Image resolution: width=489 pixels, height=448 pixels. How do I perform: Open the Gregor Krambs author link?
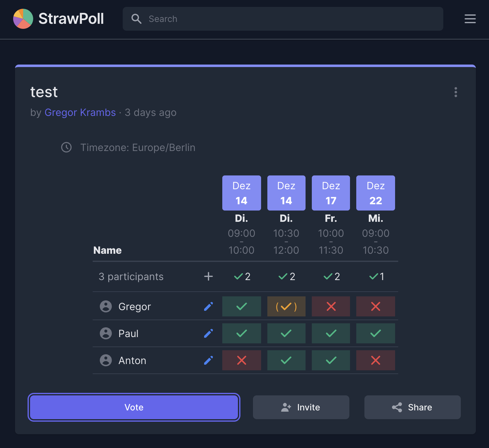point(80,112)
